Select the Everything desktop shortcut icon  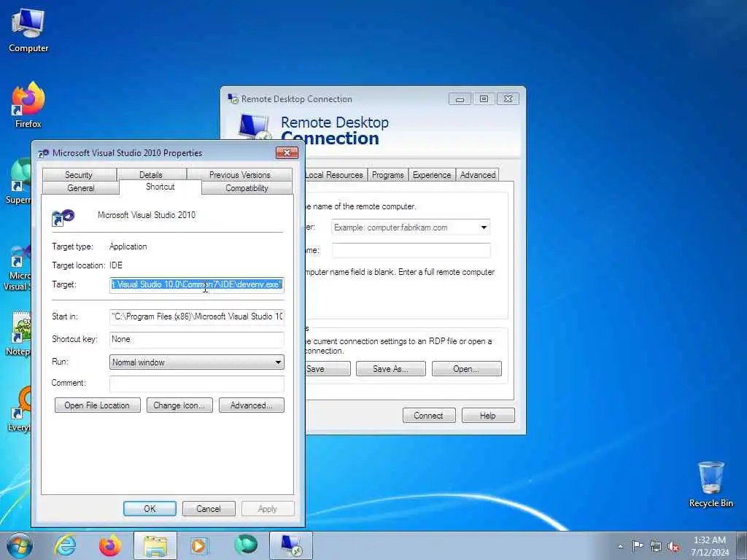19,408
